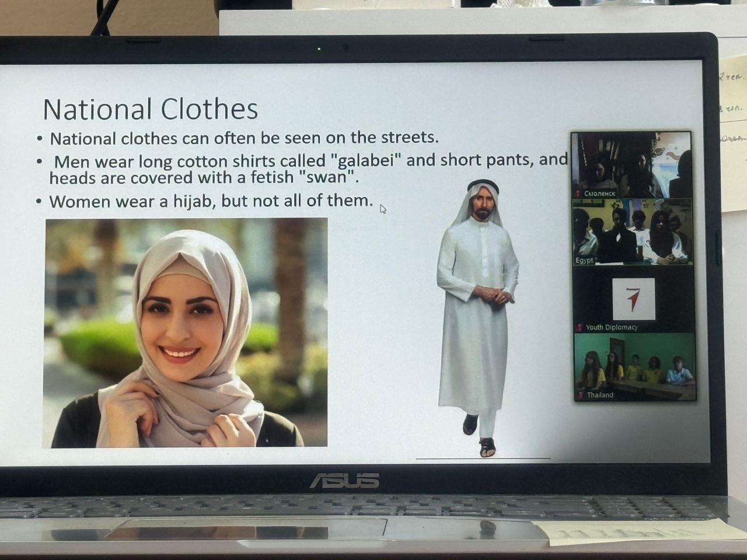747x560 pixels.
Task: Click the photo of the woman in a hijab
Action: 186,332
